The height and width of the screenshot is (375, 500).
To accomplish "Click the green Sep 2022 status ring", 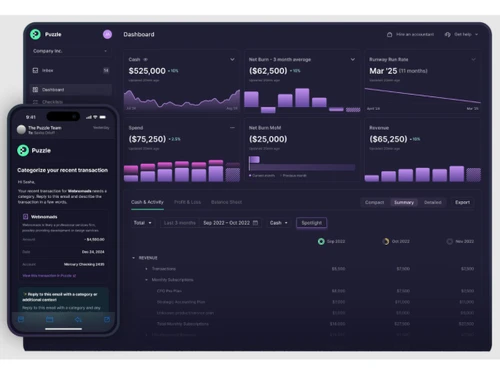I will 321,241.
